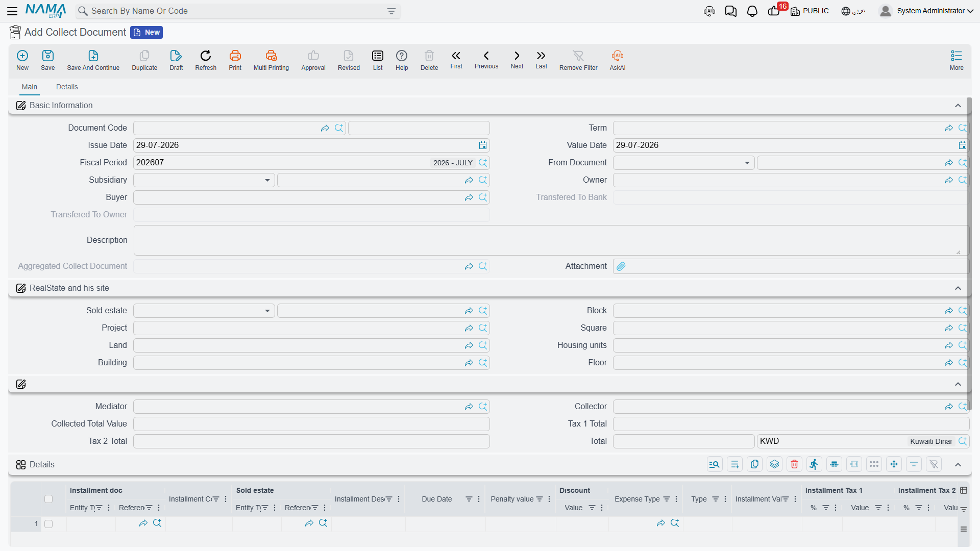Screen dimensions: 980x551
Task: Open the chat messages icon
Action: (730, 11)
